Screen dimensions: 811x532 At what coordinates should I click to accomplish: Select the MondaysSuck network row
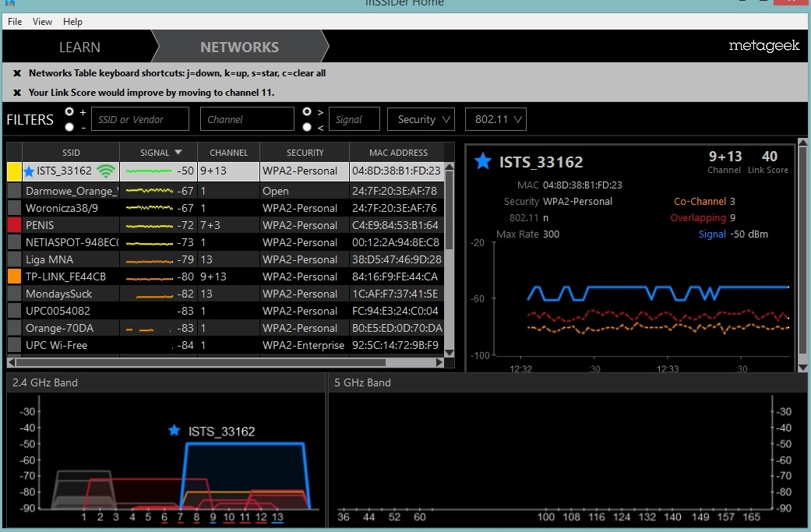click(225, 294)
